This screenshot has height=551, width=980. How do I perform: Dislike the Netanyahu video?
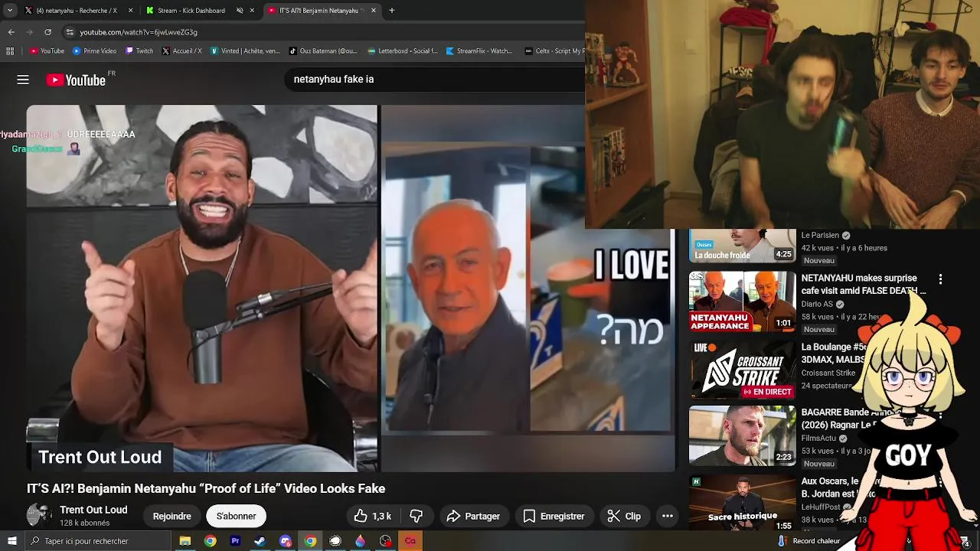click(416, 516)
